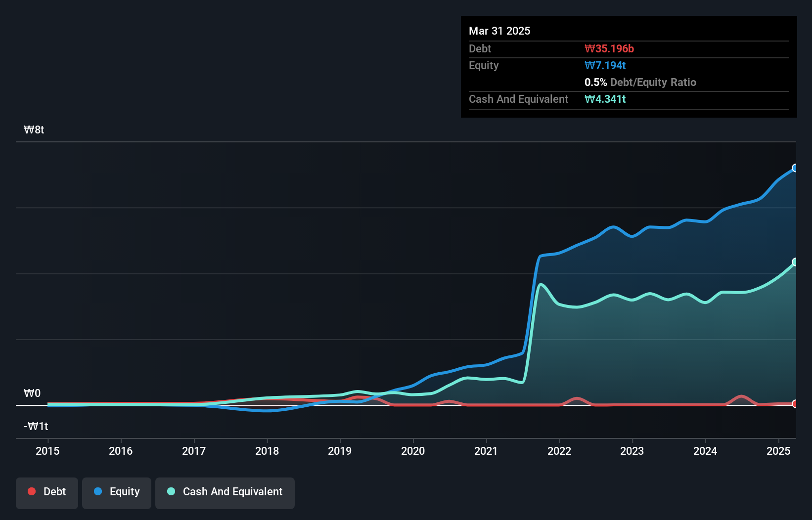Image resolution: width=812 pixels, height=520 pixels.
Task: Select the 2015 label on the x-axis
Action: pyautogui.click(x=47, y=451)
